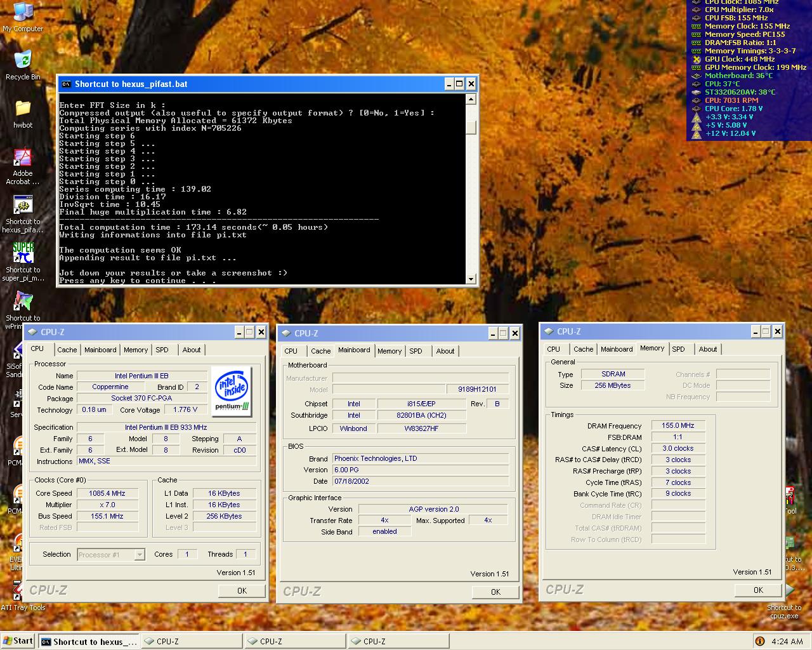Viewport: 812px width, 650px height.
Task: Switch to the About tab in the rightmost CPU-Z window
Action: 708,349
